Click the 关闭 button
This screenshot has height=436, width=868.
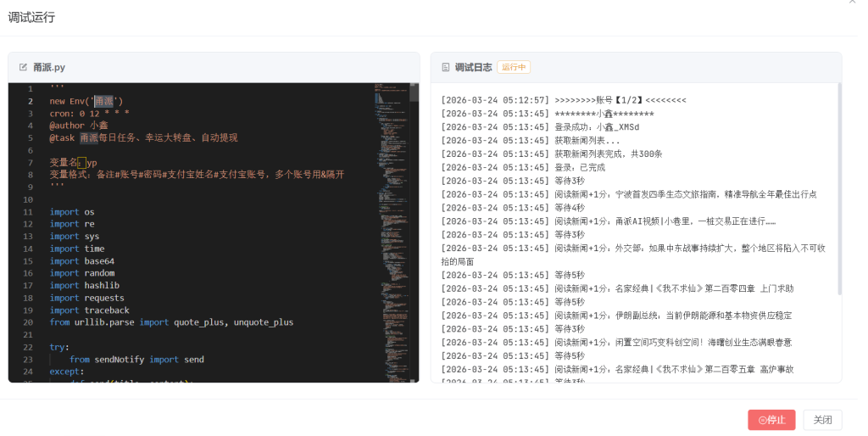822,420
